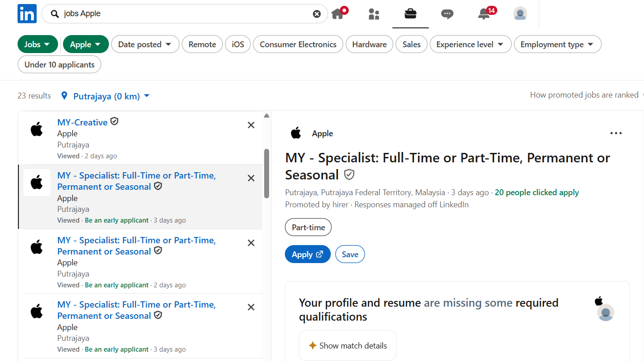Viewport: 644px width, 362px height.
Task: Toggle the Under 10 applicants filter
Action: [x=59, y=65]
